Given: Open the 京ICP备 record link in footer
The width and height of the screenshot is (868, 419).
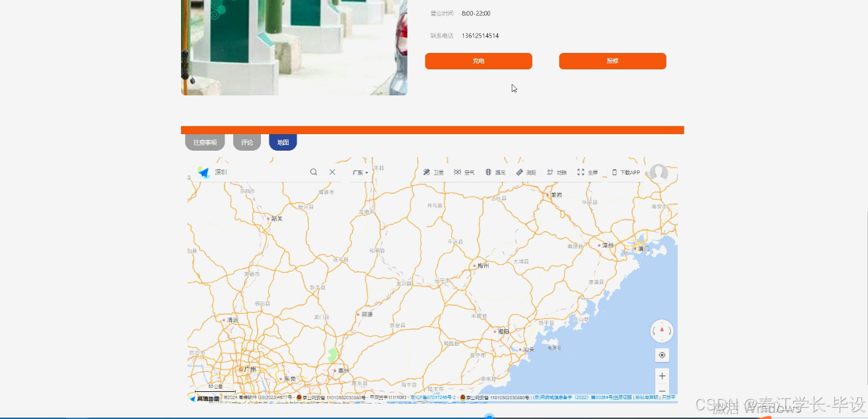Looking at the screenshot, I should [x=434, y=398].
